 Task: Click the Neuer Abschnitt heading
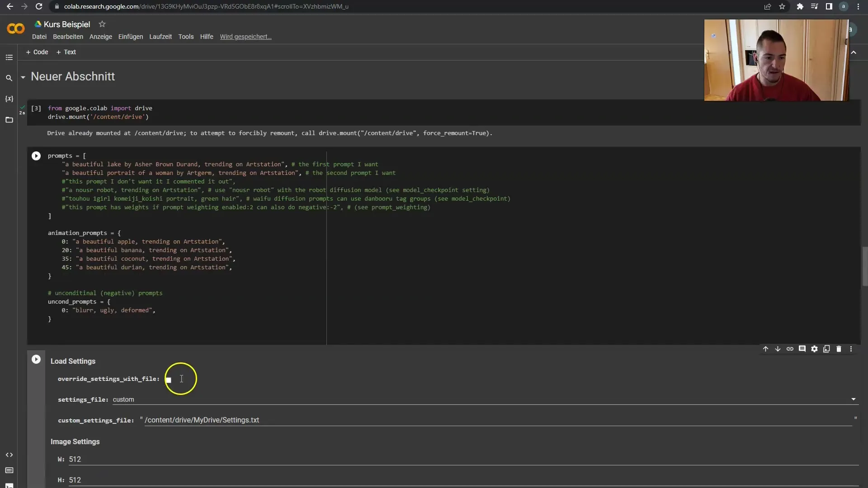point(73,76)
